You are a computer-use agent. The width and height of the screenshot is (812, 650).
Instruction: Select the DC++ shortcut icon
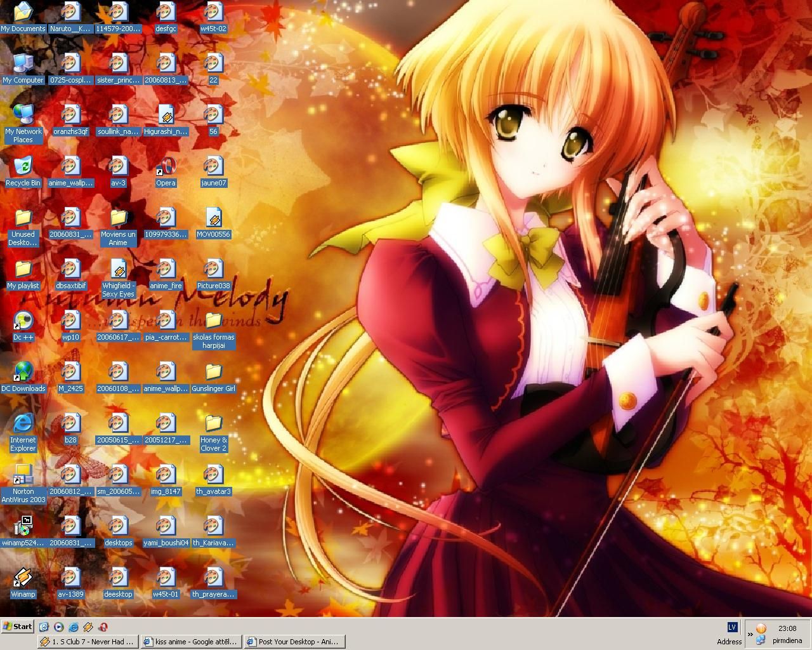pyautogui.click(x=23, y=326)
